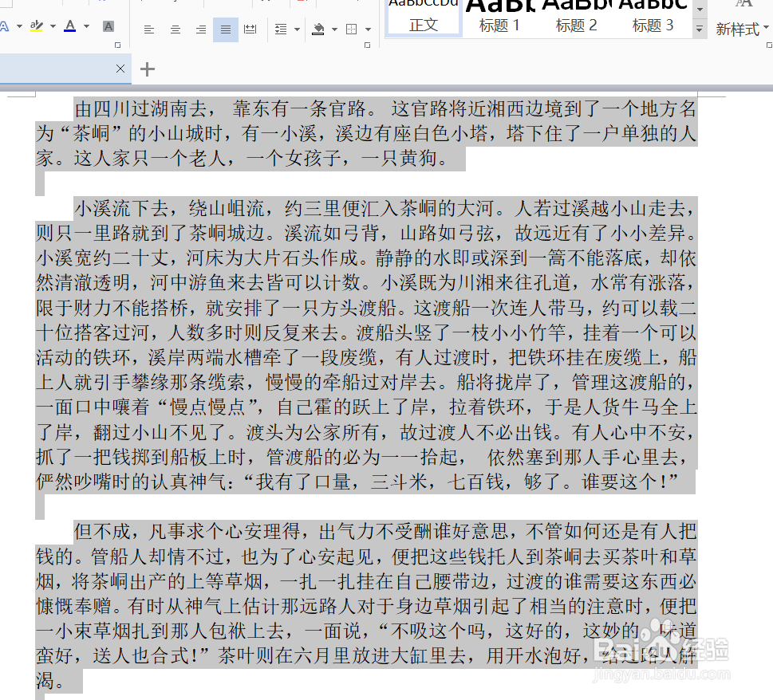
Task: Click the line spacing icon
Action: pos(281,29)
